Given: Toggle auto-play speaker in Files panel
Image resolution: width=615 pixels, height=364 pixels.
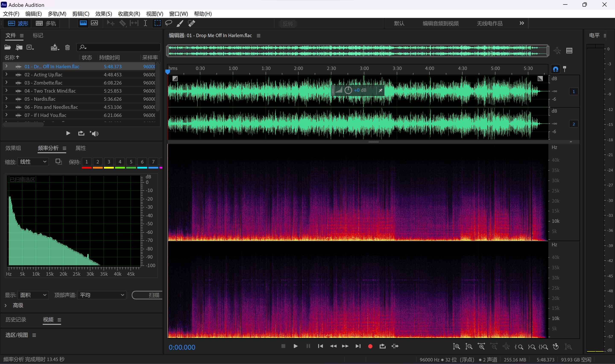Looking at the screenshot, I should [x=94, y=133].
